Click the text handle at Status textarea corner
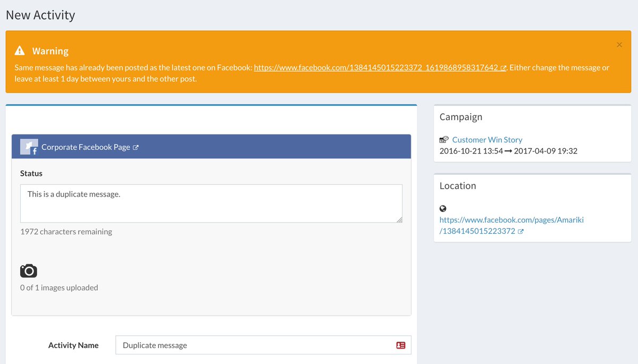 [399, 219]
